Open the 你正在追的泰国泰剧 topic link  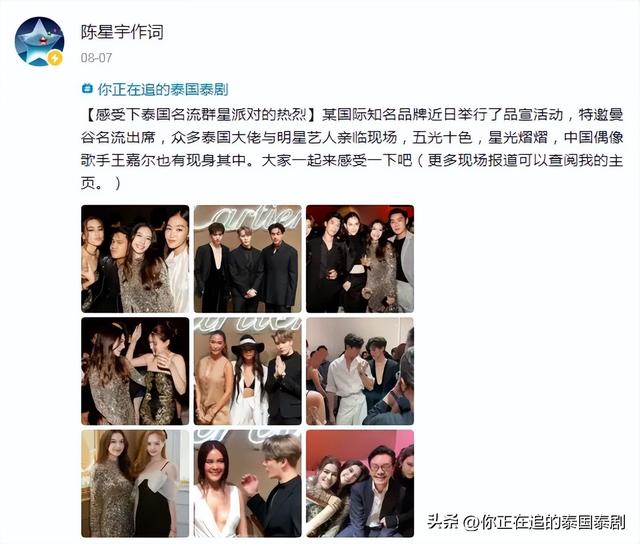[x=162, y=89]
